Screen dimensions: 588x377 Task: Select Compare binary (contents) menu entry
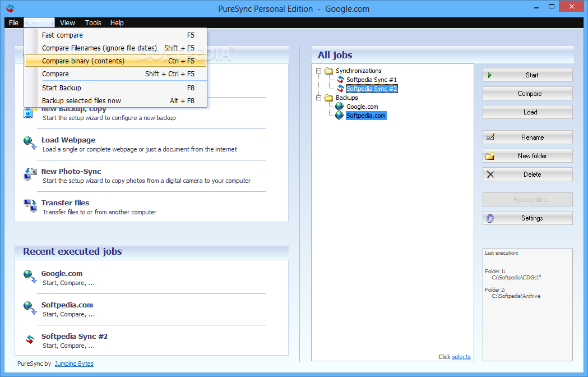115,61
